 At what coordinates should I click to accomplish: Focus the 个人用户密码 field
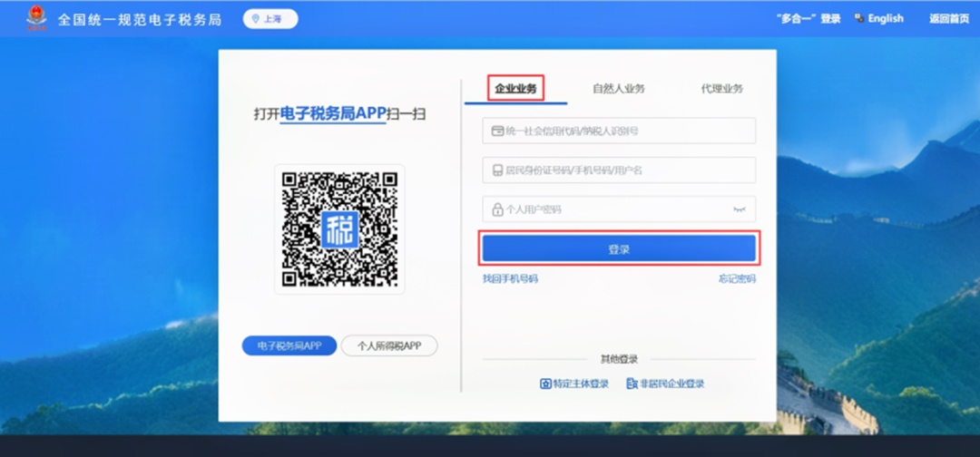(619, 209)
